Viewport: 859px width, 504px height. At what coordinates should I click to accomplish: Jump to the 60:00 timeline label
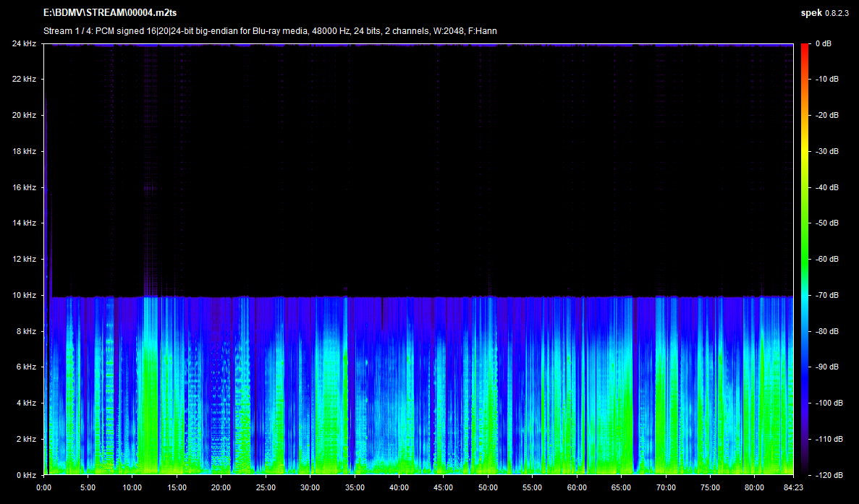tap(577, 487)
